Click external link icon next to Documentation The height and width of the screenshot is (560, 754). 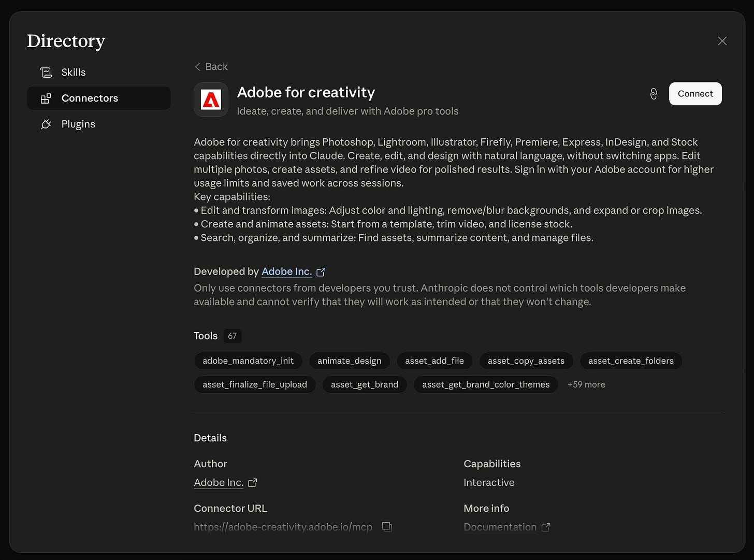(x=545, y=527)
